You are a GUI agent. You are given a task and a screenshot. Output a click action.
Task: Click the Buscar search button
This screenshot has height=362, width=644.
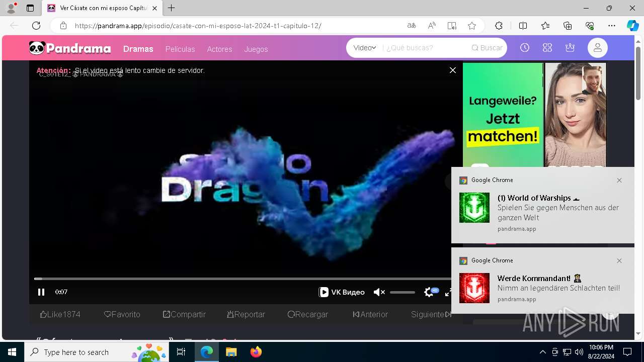tap(487, 48)
